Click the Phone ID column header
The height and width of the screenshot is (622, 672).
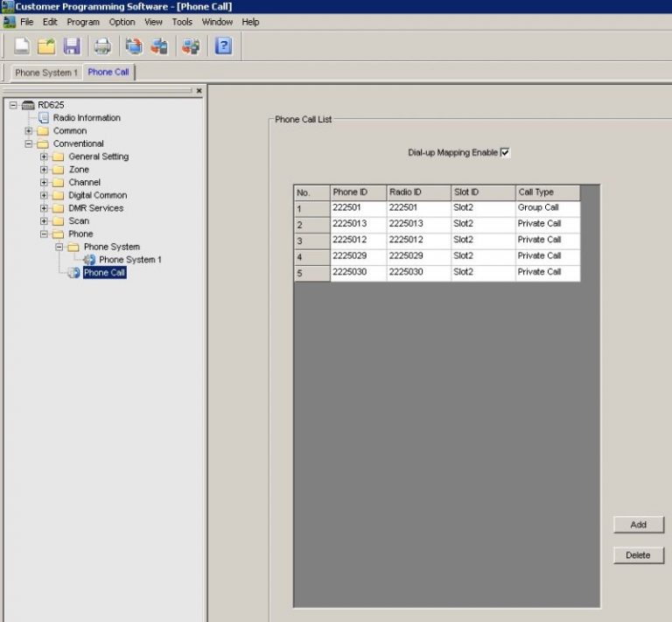(x=358, y=192)
